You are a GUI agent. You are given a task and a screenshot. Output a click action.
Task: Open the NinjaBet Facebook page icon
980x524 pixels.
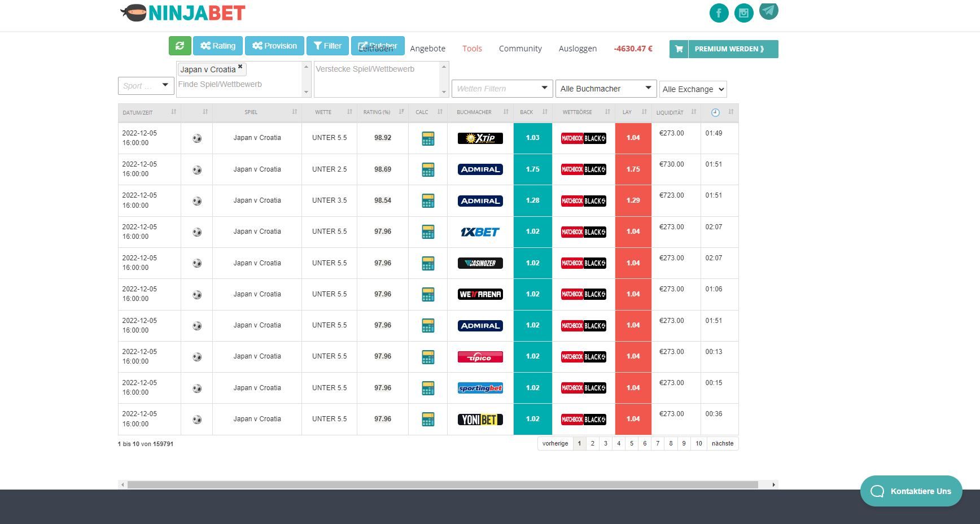[719, 13]
